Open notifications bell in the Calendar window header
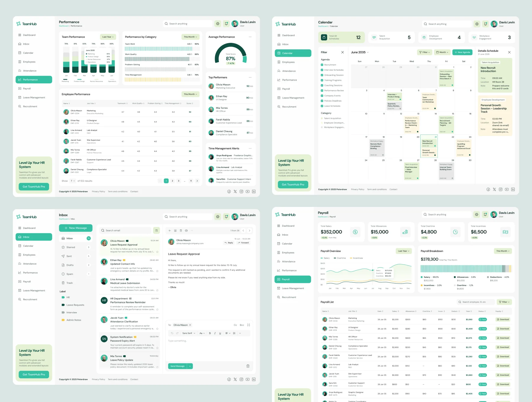 pyautogui.click(x=485, y=24)
